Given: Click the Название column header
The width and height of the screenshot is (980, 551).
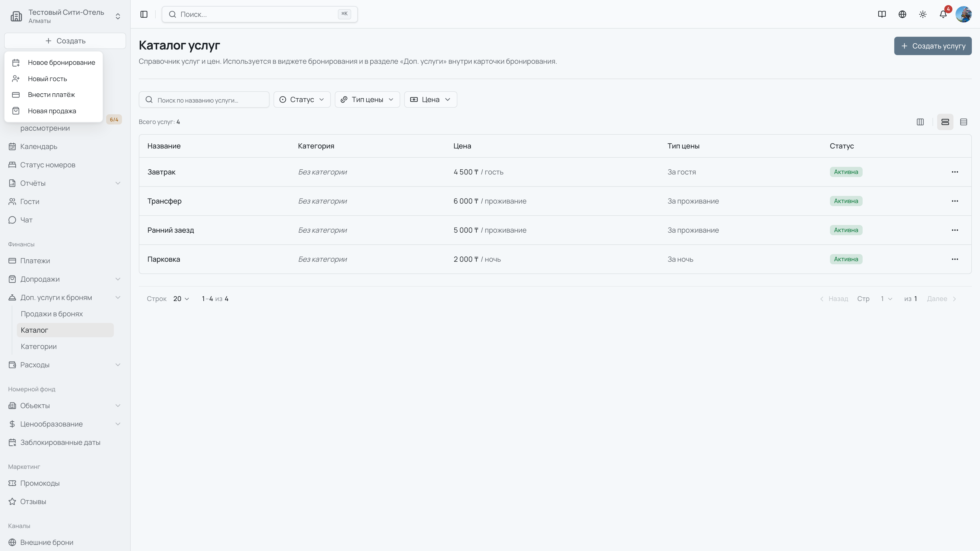Looking at the screenshot, I should pyautogui.click(x=164, y=146).
